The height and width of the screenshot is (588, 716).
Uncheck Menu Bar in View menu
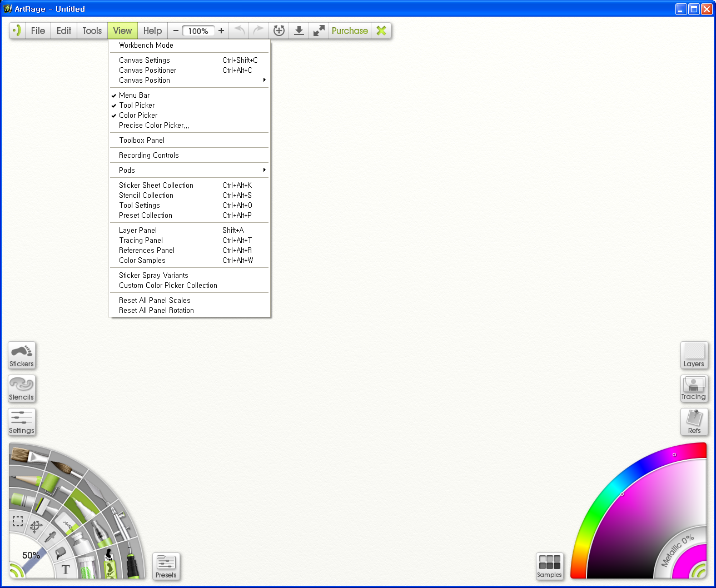coord(189,95)
